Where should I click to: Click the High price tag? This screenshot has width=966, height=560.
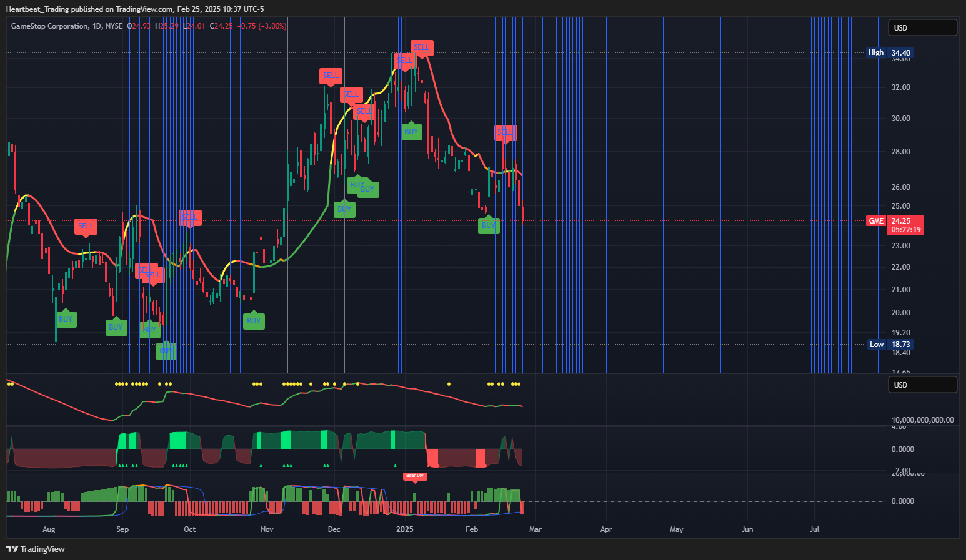click(876, 53)
